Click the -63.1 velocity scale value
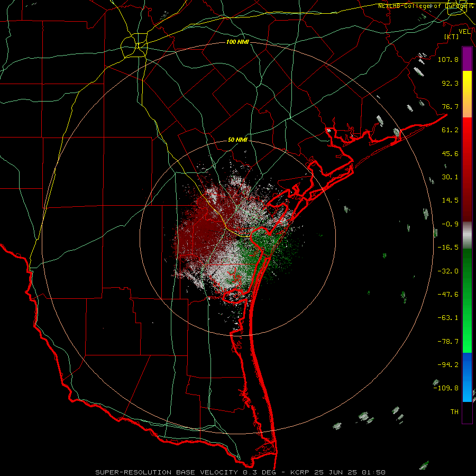This screenshot has width=476, height=476. click(448, 318)
